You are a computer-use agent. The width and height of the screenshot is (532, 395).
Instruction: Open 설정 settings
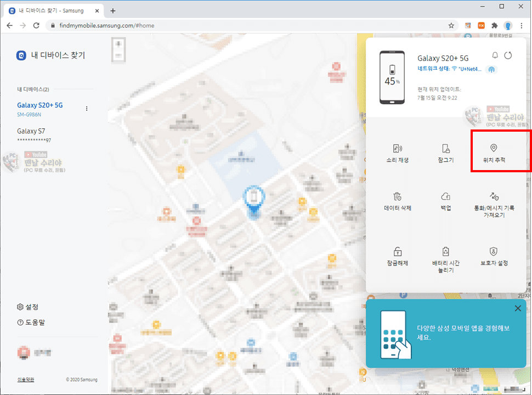(x=27, y=307)
